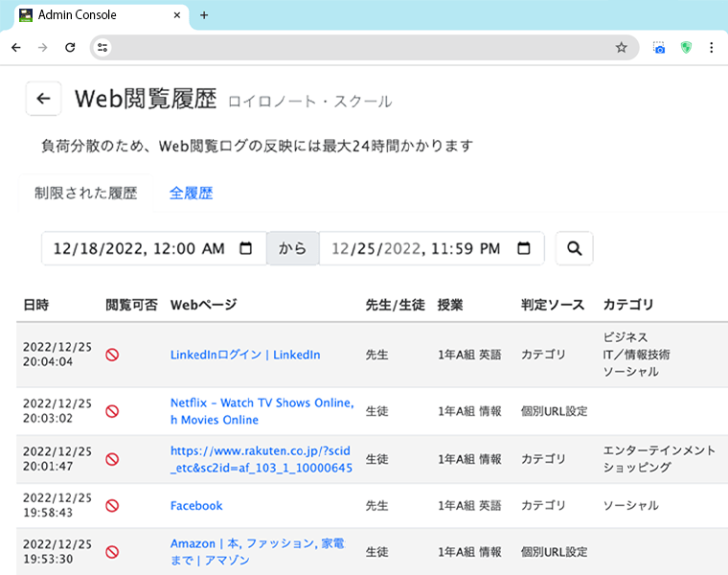Click the IT／情報技術 category text

[x=636, y=355]
